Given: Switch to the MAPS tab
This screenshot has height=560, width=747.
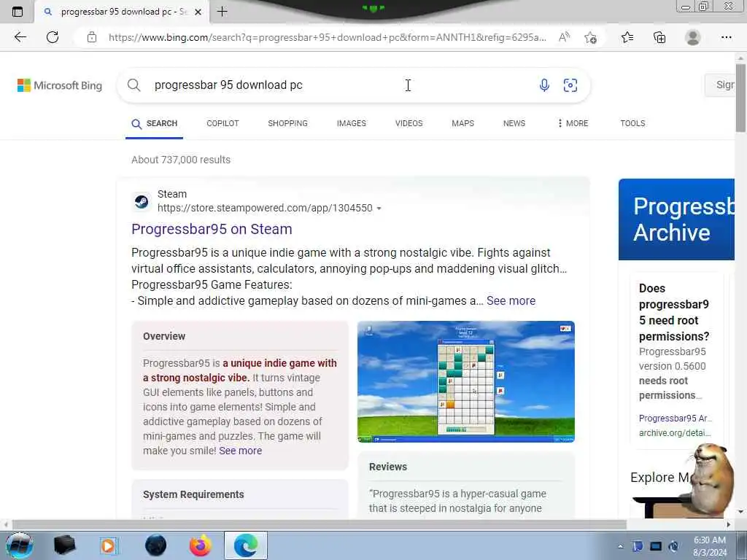Looking at the screenshot, I should (462, 123).
